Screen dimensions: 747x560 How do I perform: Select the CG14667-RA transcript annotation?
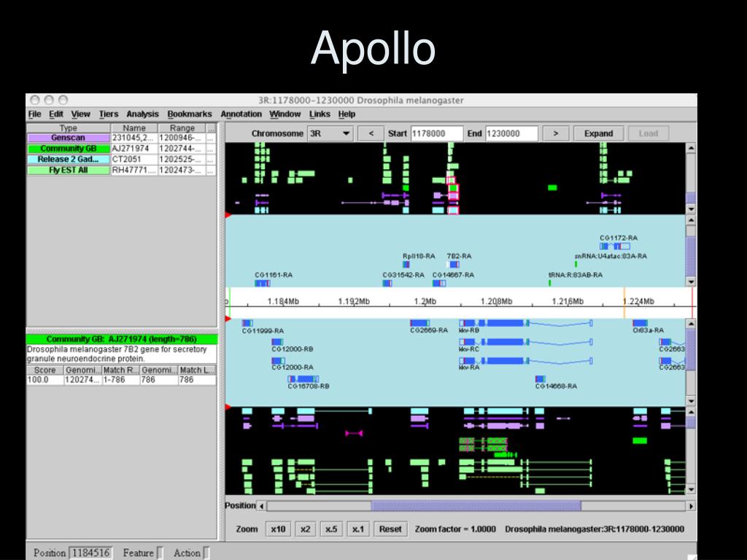click(438, 284)
